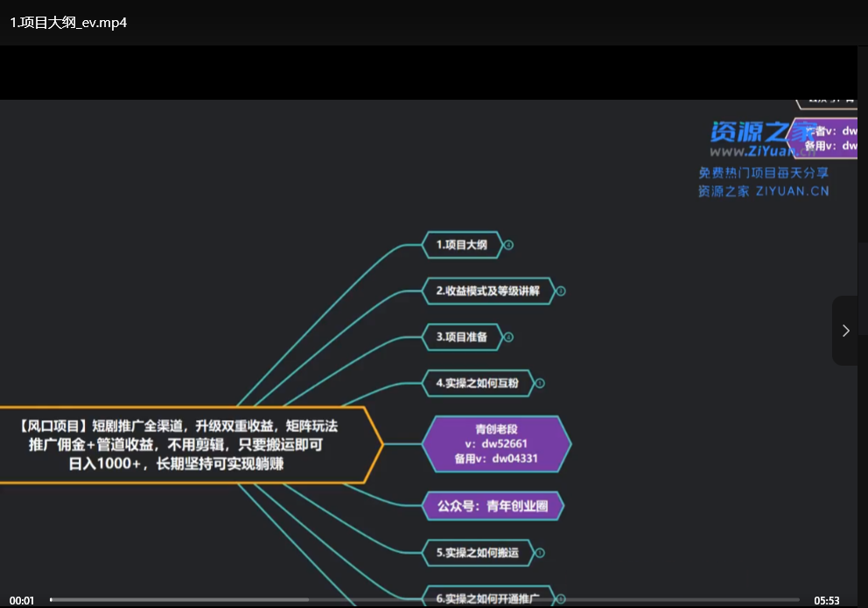The width and height of the screenshot is (868, 608).
Task: Expand the count bubble beside 1.项目大纲
Action: coord(508,245)
